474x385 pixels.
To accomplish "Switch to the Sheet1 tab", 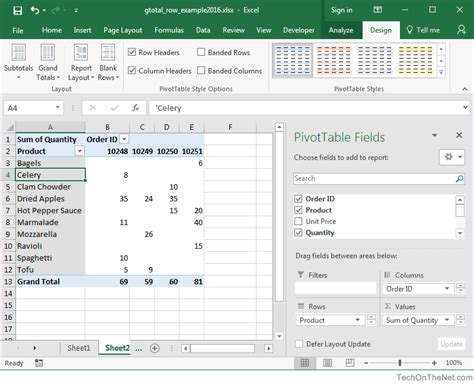I will 79,348.
